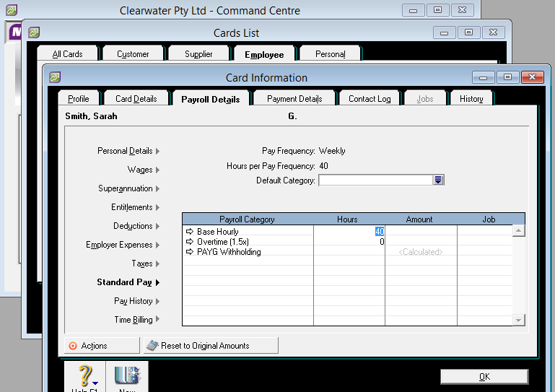This screenshot has height=392, width=555.
Task: Maximize the Card Information window
Action: click(507, 77)
